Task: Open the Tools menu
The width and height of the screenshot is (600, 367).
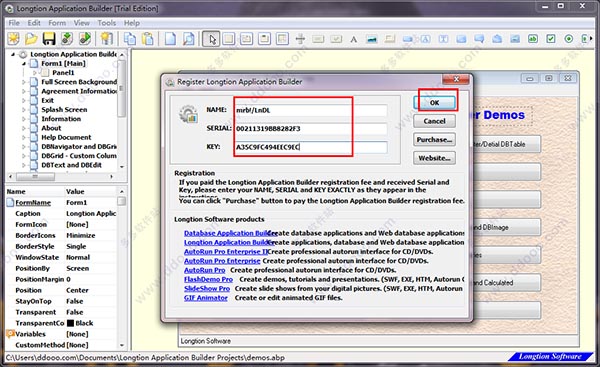Action: click(106, 23)
